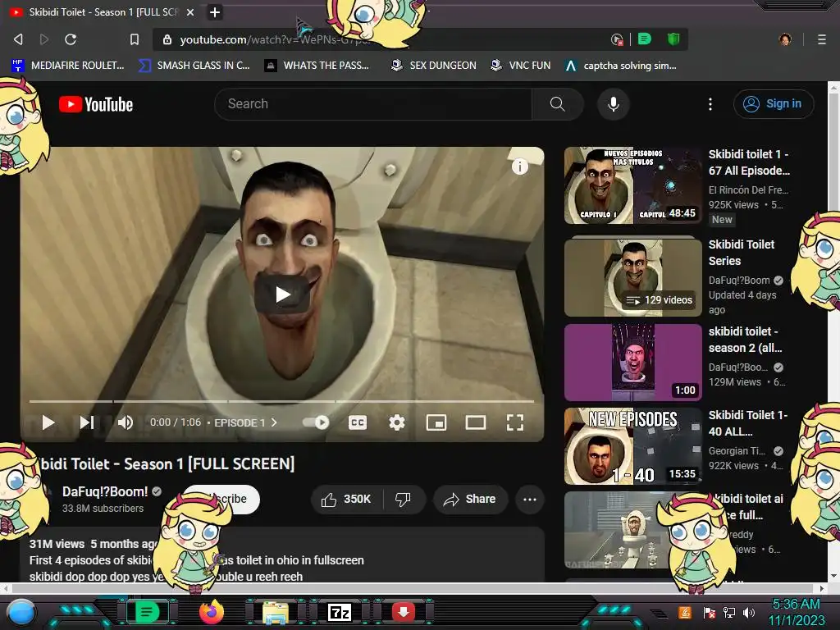This screenshot has height=630, width=840.
Task: Open the File Explorer taskbar icon
Action: click(x=276, y=612)
